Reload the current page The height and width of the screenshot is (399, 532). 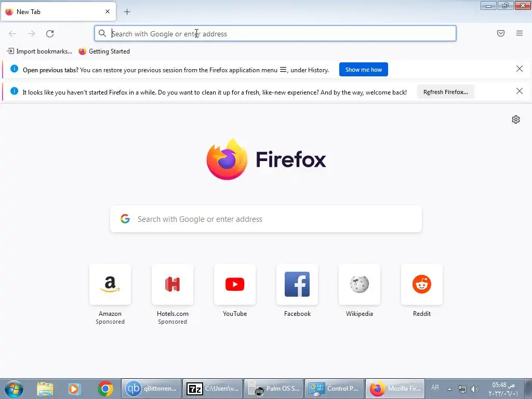[x=50, y=34]
